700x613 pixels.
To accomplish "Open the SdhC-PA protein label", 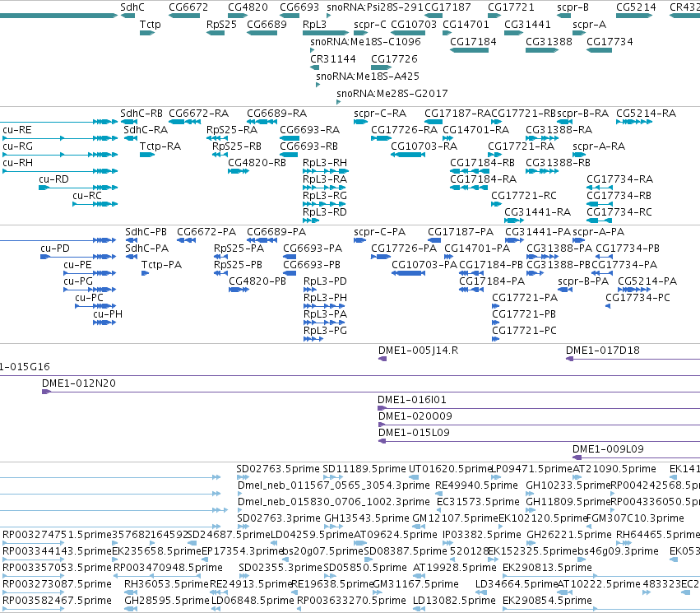I will 146,248.
